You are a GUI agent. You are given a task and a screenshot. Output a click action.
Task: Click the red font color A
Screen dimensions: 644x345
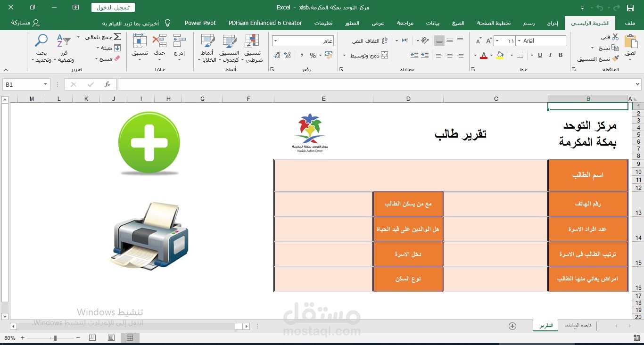(483, 55)
